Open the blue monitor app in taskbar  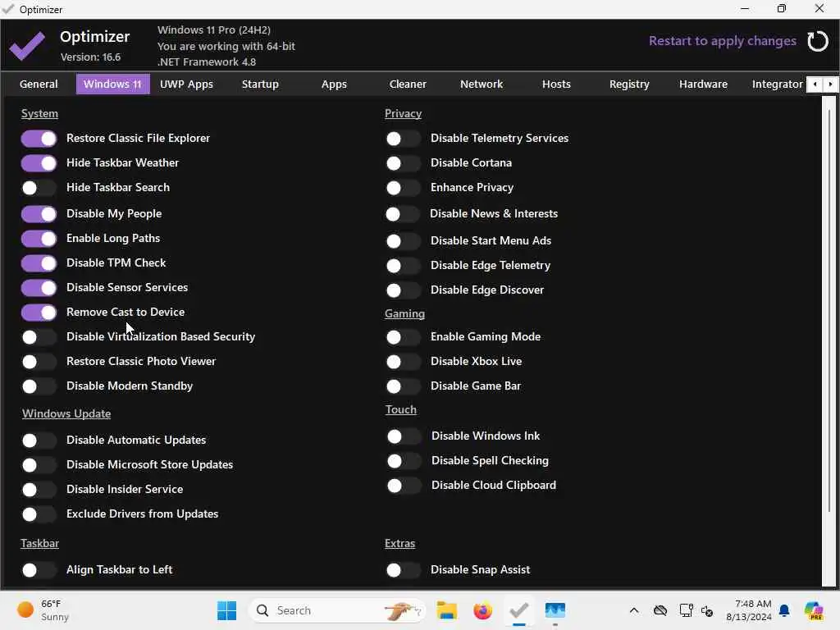coord(555,610)
